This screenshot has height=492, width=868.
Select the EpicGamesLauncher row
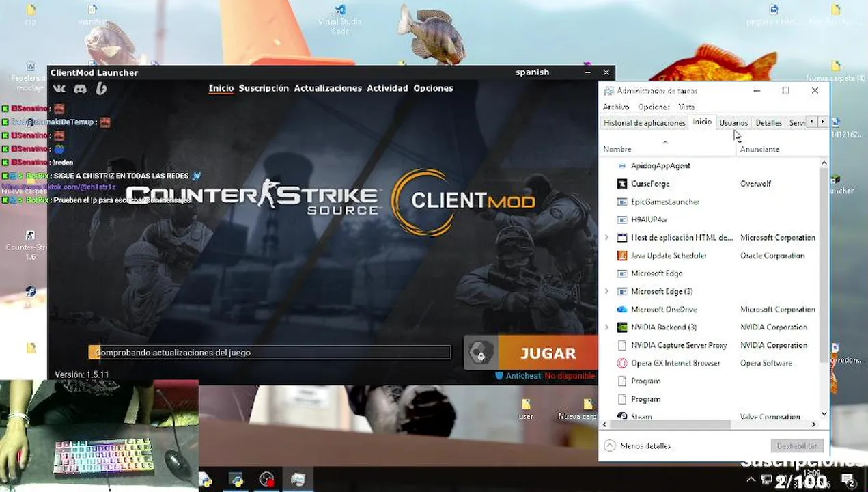click(710, 202)
